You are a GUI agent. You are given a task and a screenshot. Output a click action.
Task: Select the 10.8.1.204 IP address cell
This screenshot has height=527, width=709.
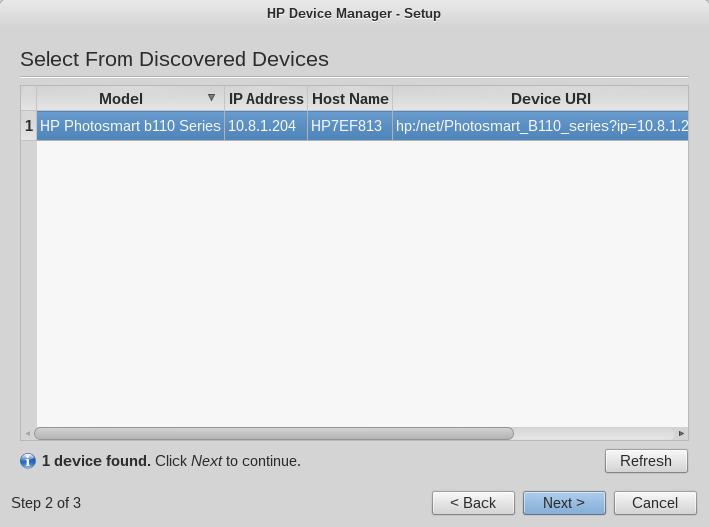[266, 126]
